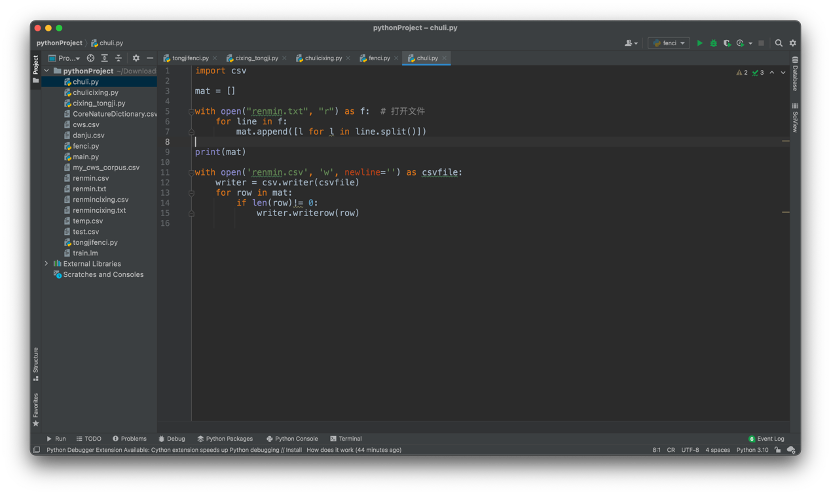The image size is (832, 496).
Task: Open the Run tool window
Action: coord(56,439)
